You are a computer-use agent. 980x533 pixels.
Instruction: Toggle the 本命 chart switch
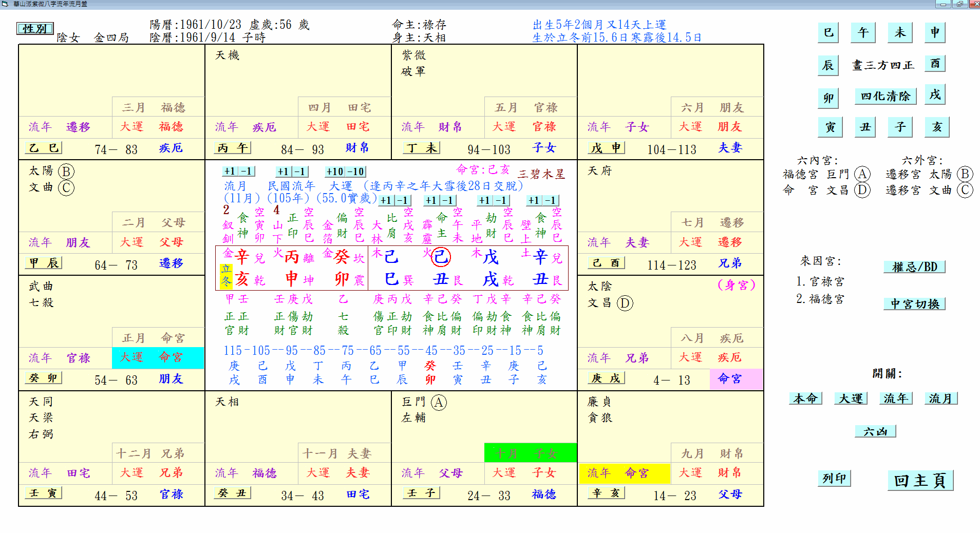coord(805,398)
